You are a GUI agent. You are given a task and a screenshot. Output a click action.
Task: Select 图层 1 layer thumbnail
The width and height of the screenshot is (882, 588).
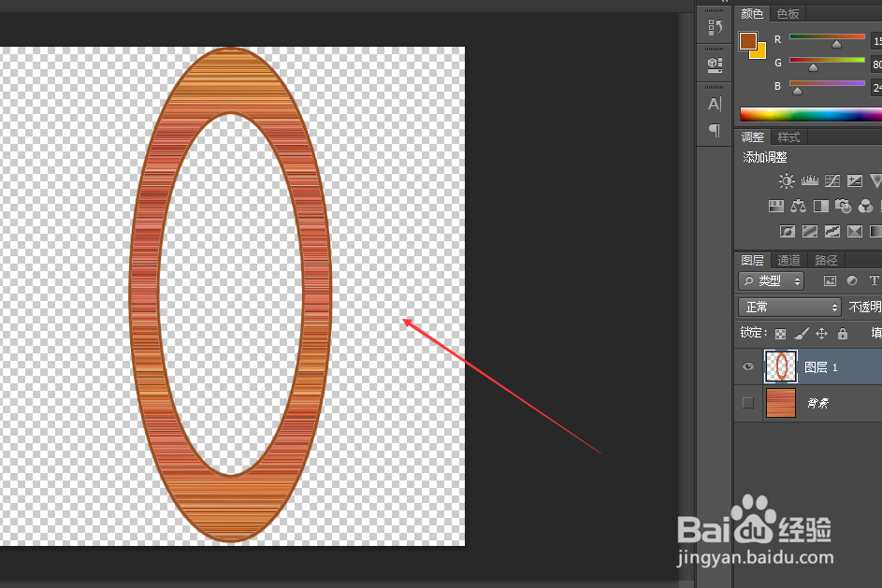781,366
